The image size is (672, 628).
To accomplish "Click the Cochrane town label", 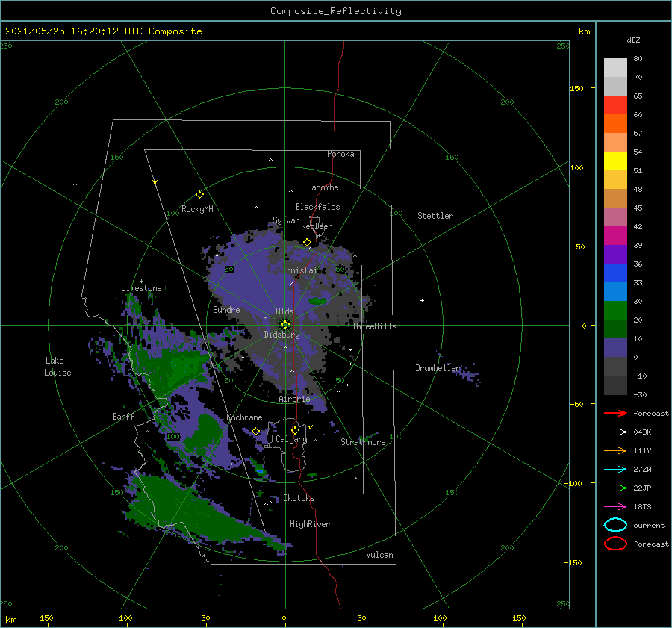I will coord(244,417).
